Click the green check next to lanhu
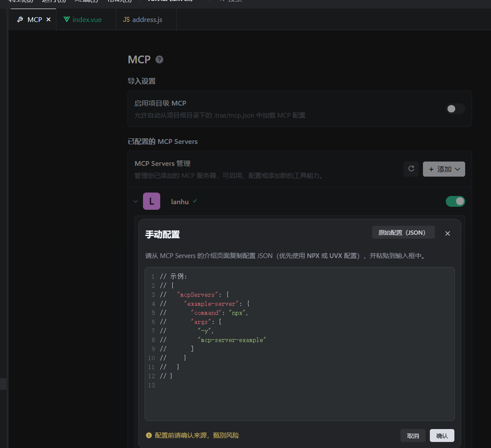Screen dimensions: 491x448 [195, 201]
